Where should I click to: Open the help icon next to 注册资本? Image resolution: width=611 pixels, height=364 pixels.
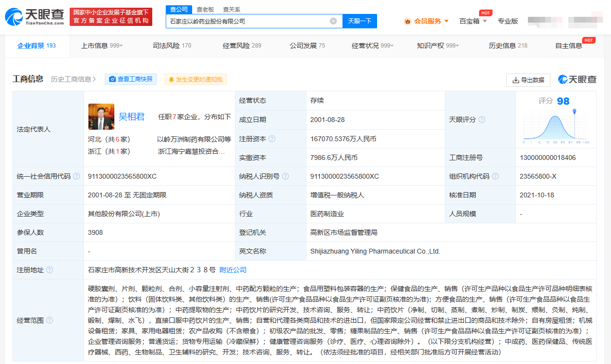tap(272, 139)
